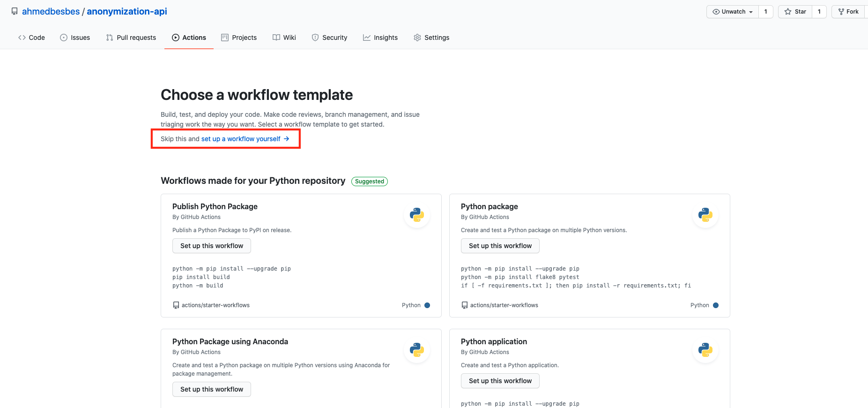Click the Suggested badge
868x408 pixels.
click(370, 181)
